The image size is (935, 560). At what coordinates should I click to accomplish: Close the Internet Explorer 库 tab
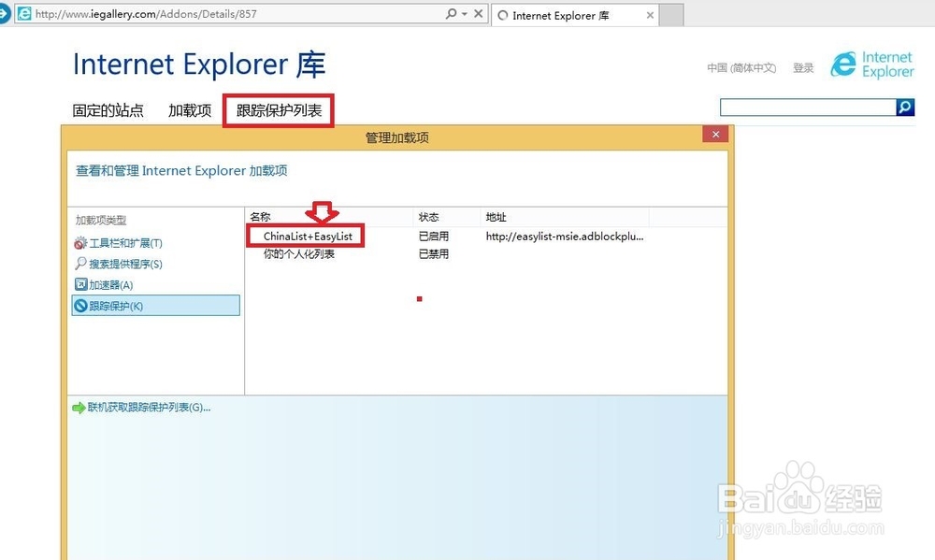(x=650, y=16)
